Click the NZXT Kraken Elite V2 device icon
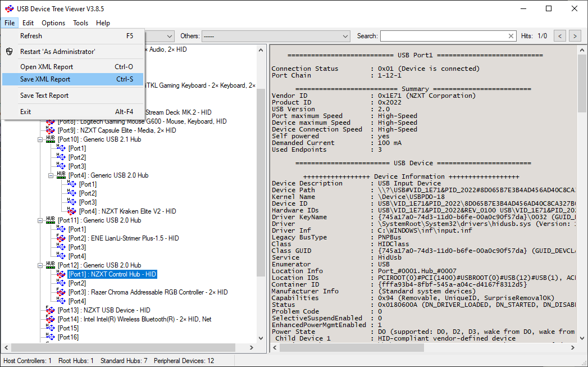 point(72,211)
